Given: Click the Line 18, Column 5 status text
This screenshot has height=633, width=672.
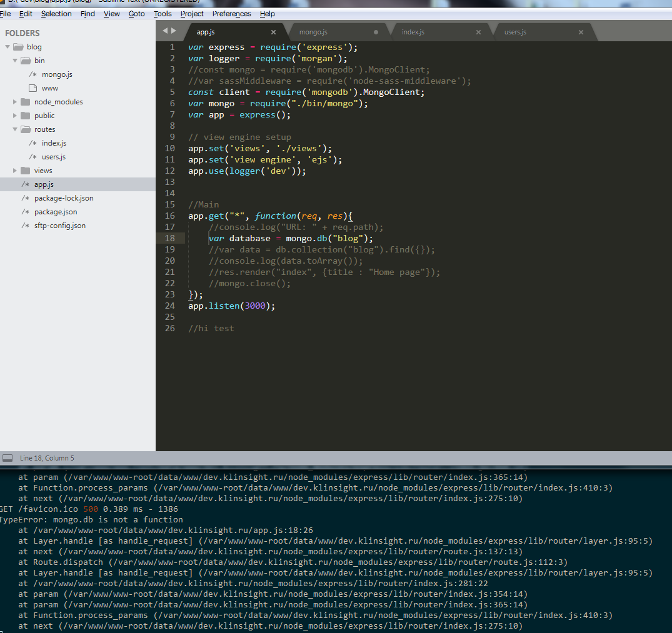Looking at the screenshot, I should tap(47, 458).
